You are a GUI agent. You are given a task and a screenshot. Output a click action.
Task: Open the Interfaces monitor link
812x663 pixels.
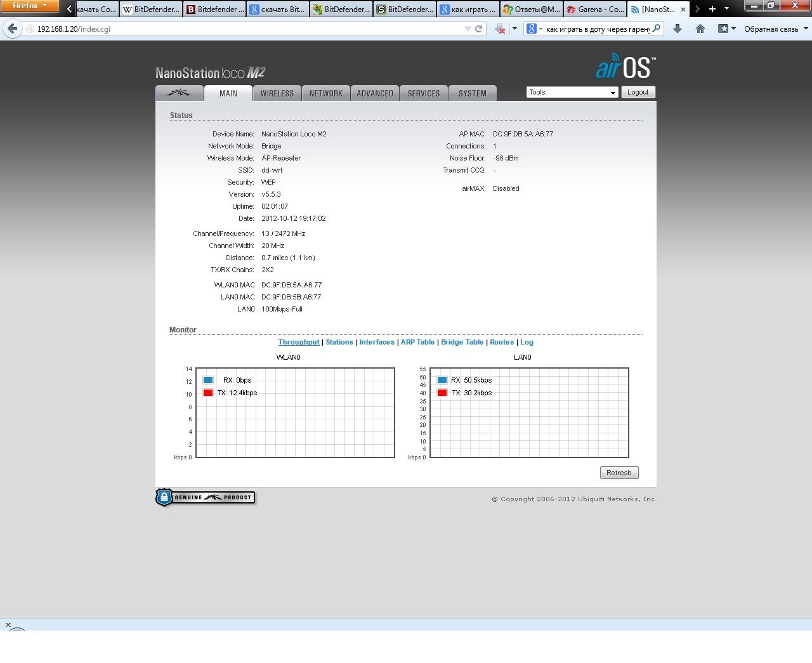[x=377, y=342]
